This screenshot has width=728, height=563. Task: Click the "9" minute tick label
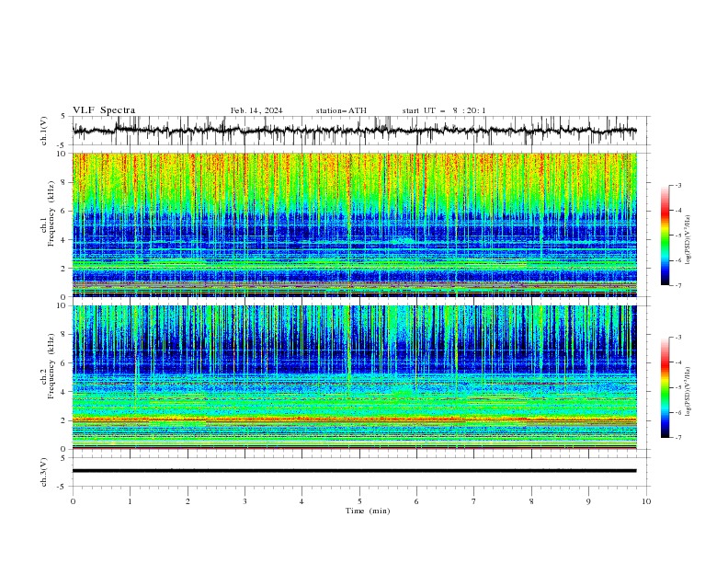588,501
